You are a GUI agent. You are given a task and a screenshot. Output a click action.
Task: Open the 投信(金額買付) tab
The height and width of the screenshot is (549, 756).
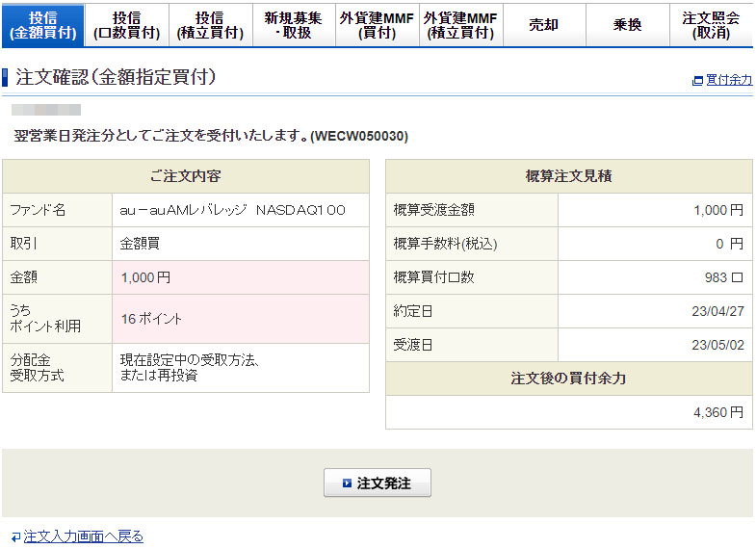42,25
